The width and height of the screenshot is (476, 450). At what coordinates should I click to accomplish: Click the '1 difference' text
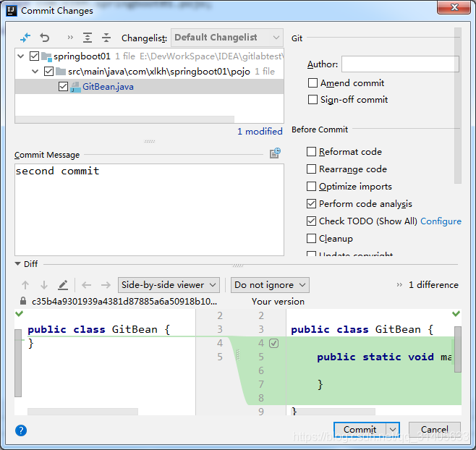point(433,285)
